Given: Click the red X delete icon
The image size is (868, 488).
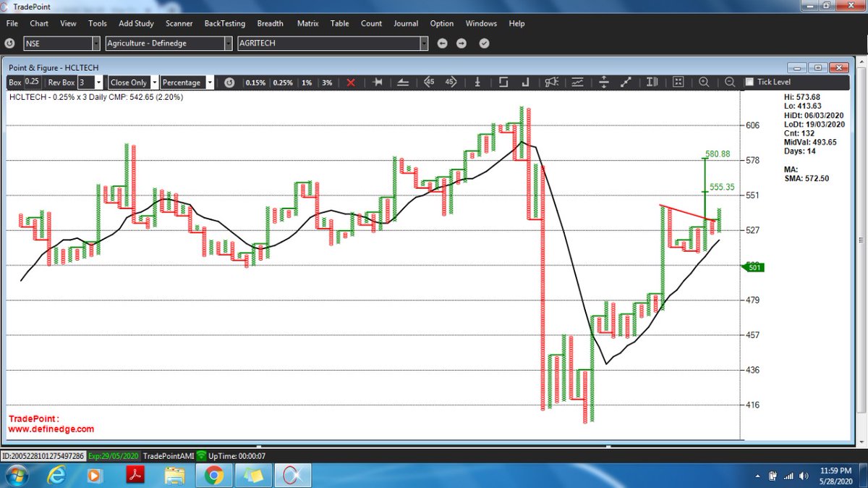Looking at the screenshot, I should (351, 83).
